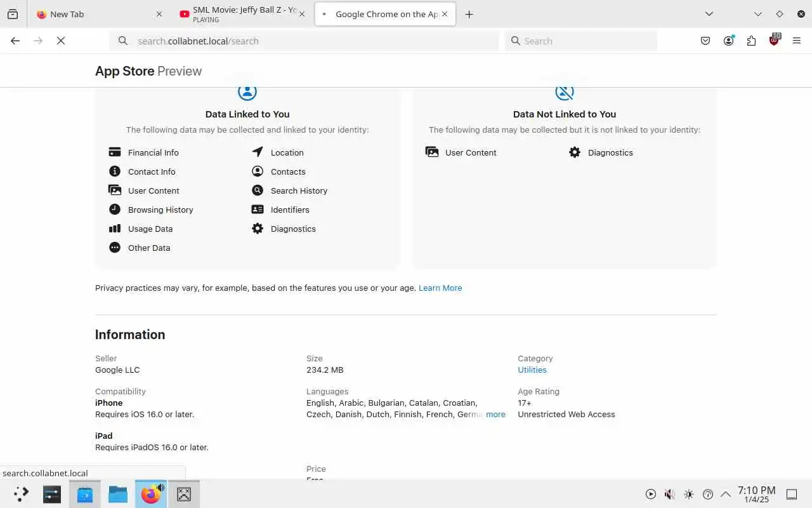812x508 pixels.
Task: Click the Data Not Linked to You icon
Action: pos(565,93)
